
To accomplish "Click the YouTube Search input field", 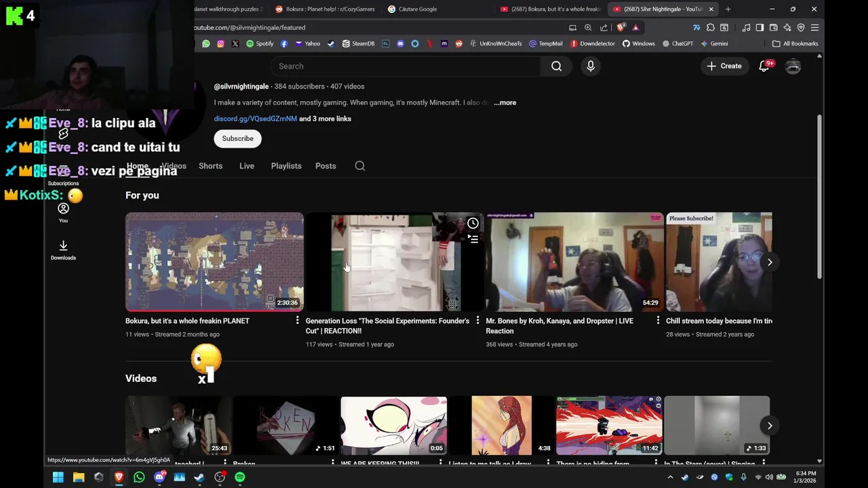I will click(406, 66).
